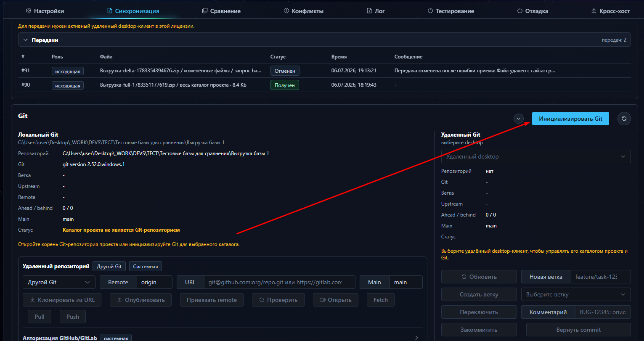Click the Инициализировать Git button

(570, 119)
